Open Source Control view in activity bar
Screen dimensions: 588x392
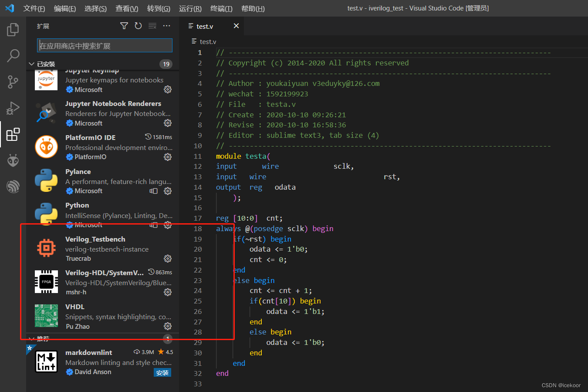tap(13, 82)
